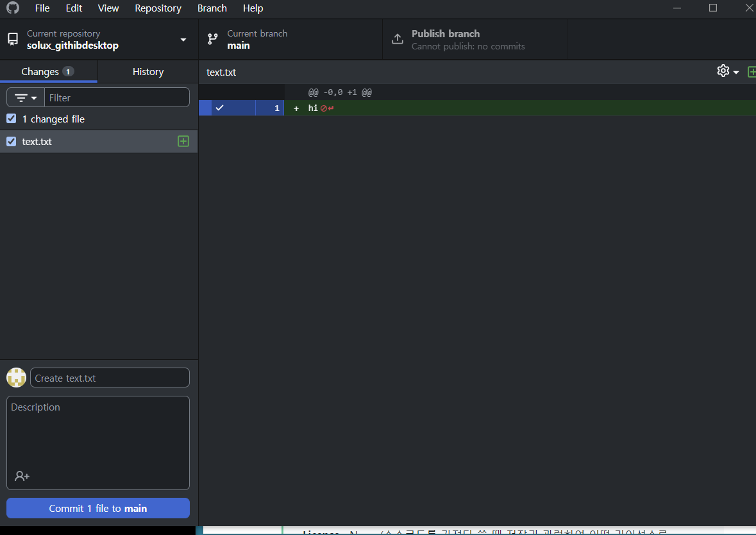The width and height of the screenshot is (756, 535).
Task: Uncheck the text.txt file checkbox
Action: click(11, 141)
